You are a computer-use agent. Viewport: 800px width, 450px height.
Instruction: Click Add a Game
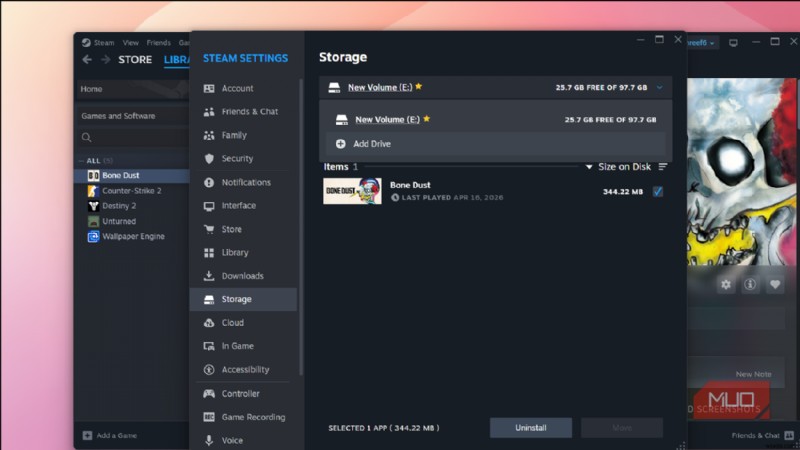[x=110, y=436]
